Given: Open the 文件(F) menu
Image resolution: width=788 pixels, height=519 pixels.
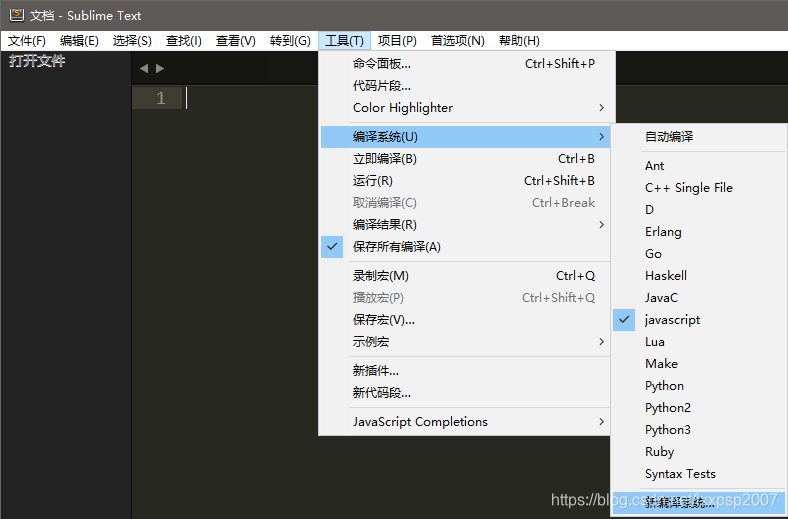Looking at the screenshot, I should click(x=27, y=41).
